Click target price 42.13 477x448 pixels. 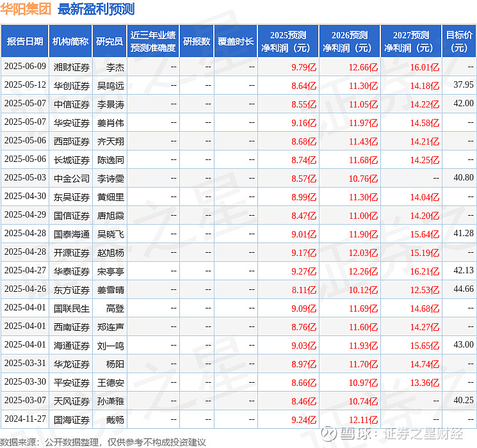464,270
